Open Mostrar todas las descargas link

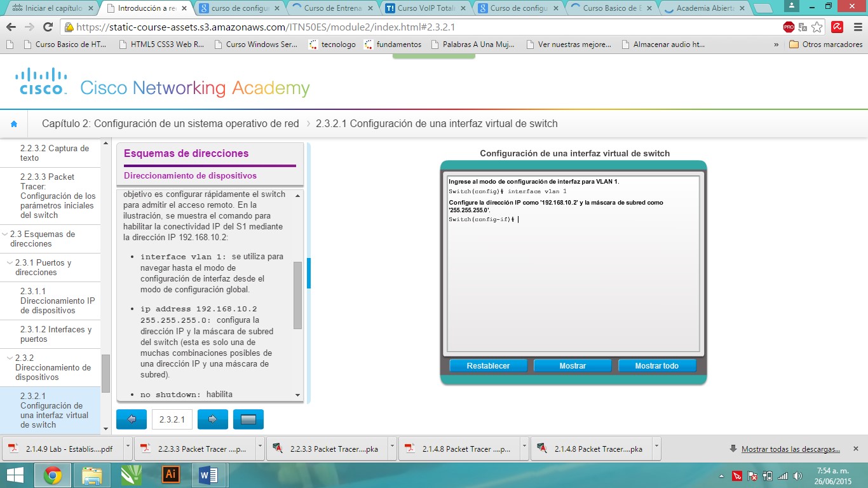pos(790,449)
